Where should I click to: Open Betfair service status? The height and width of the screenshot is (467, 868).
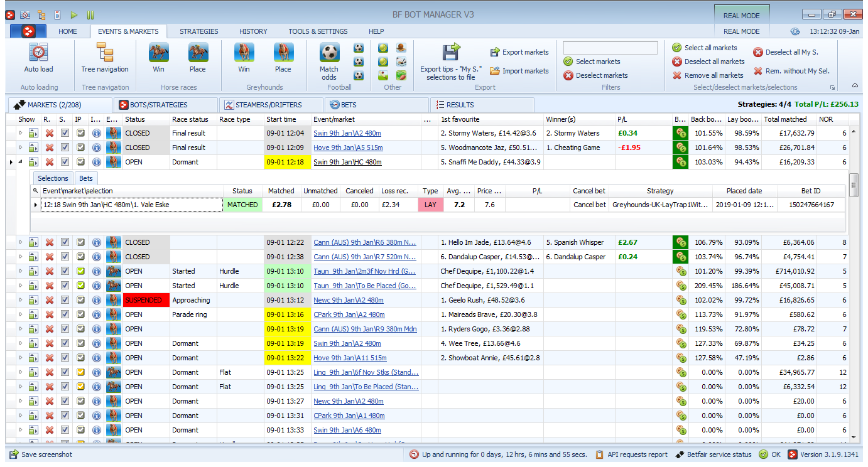tap(713, 454)
